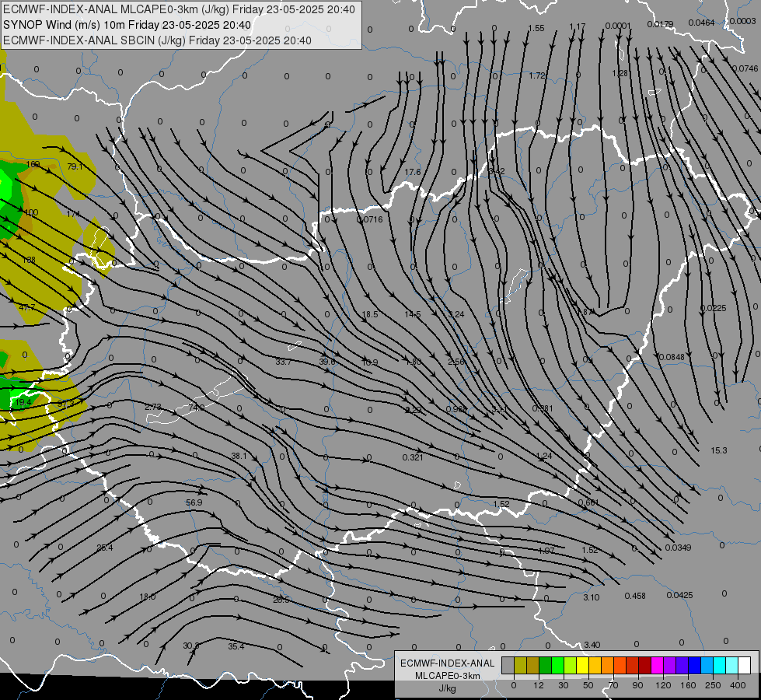Viewport: 761px width, 700px height.
Task: Click the legend tick label 70
Action: pos(613,685)
